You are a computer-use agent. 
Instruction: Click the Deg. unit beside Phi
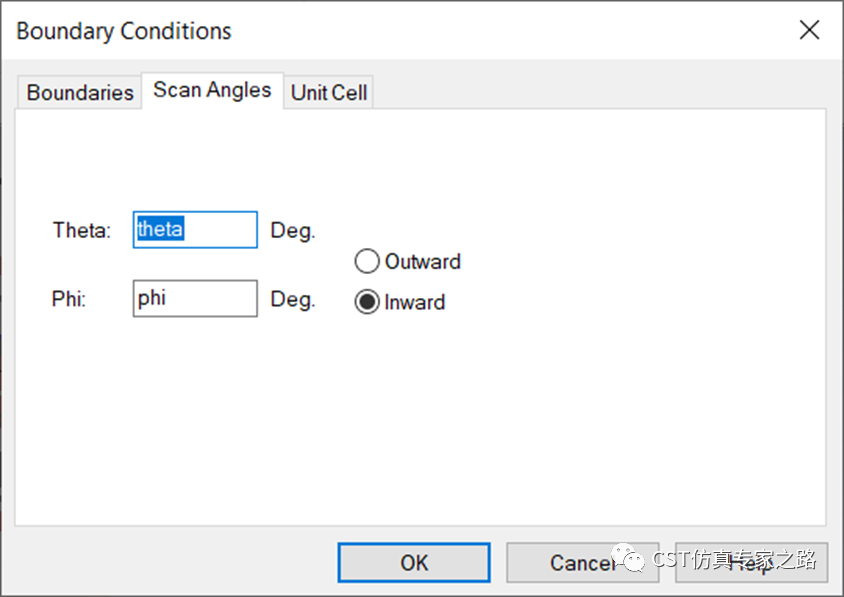point(293,299)
